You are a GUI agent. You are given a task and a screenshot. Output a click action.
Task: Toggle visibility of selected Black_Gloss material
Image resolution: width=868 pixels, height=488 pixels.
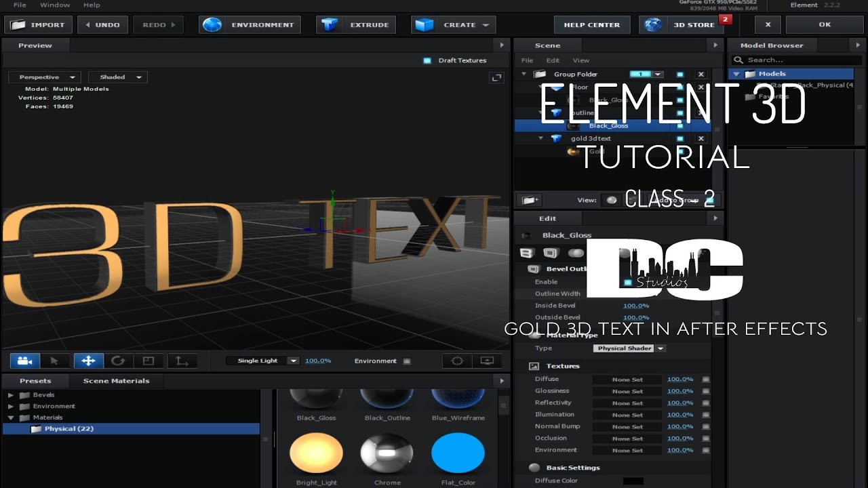pos(680,126)
